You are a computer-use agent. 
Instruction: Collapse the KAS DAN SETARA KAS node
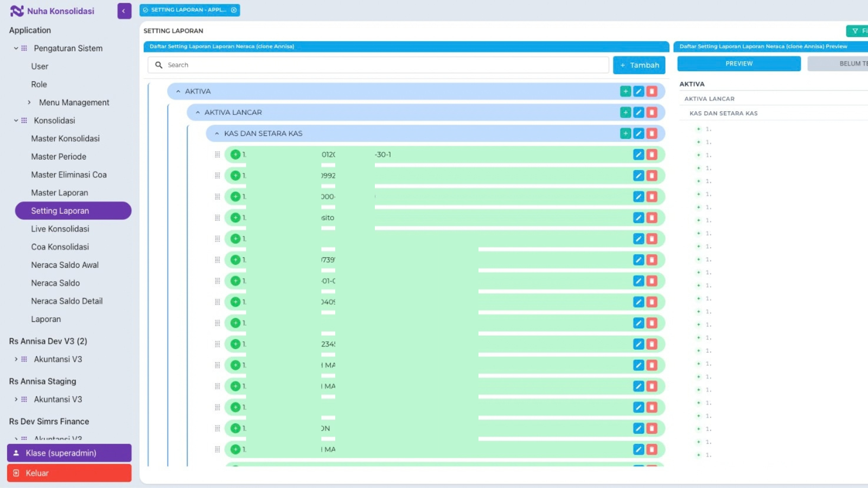pos(217,133)
